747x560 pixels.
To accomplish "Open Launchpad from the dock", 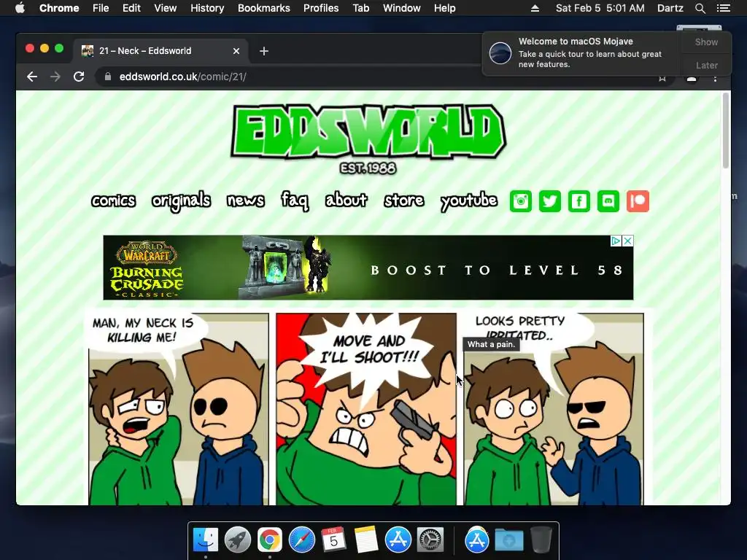I will pyautogui.click(x=238, y=540).
